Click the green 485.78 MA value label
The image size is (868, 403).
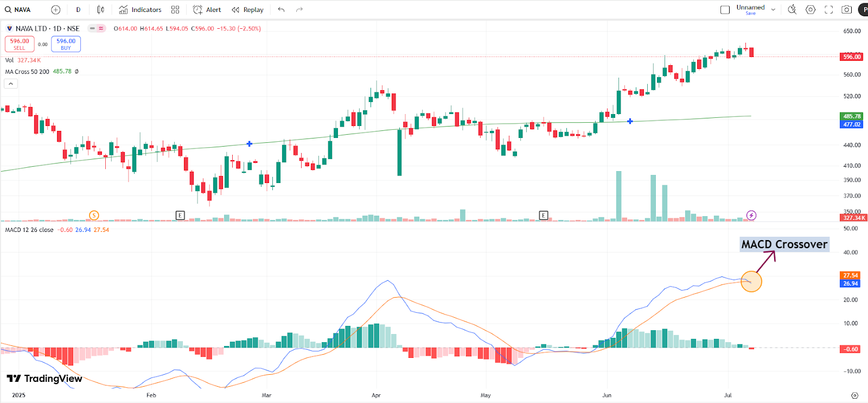[852, 116]
